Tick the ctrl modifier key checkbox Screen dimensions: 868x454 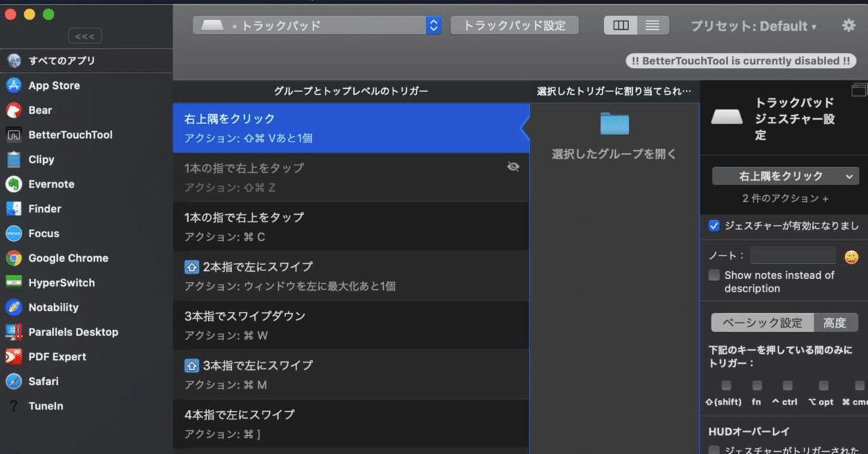[x=787, y=386]
